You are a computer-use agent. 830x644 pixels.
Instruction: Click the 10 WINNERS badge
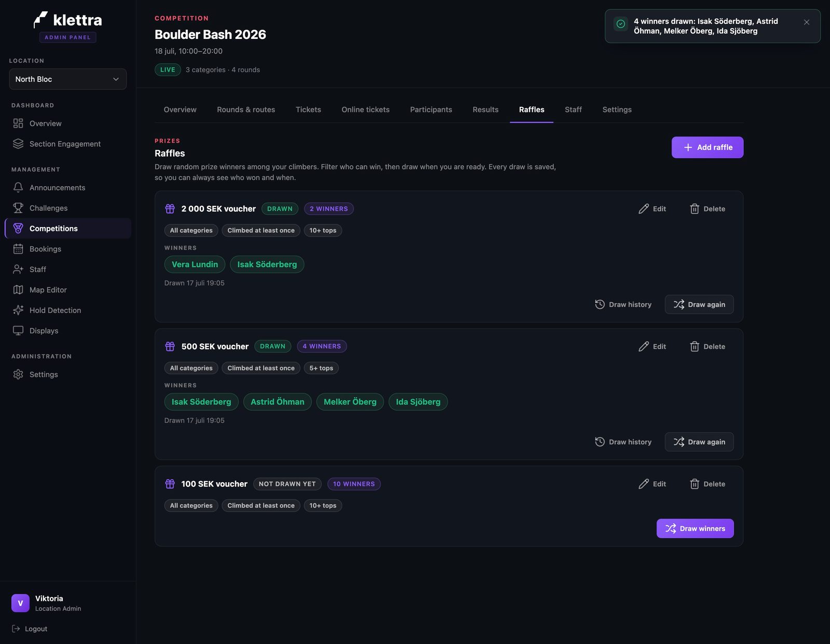coord(354,484)
